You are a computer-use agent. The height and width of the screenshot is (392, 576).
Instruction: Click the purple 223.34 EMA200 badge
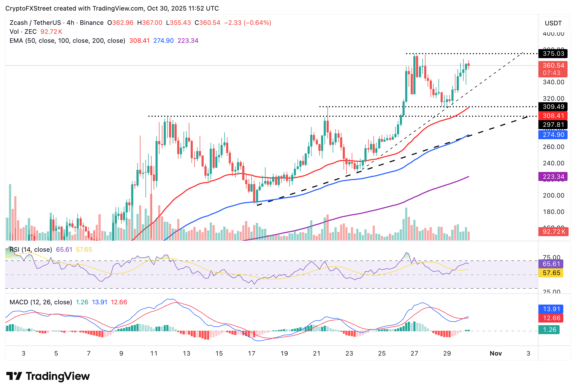tap(553, 176)
